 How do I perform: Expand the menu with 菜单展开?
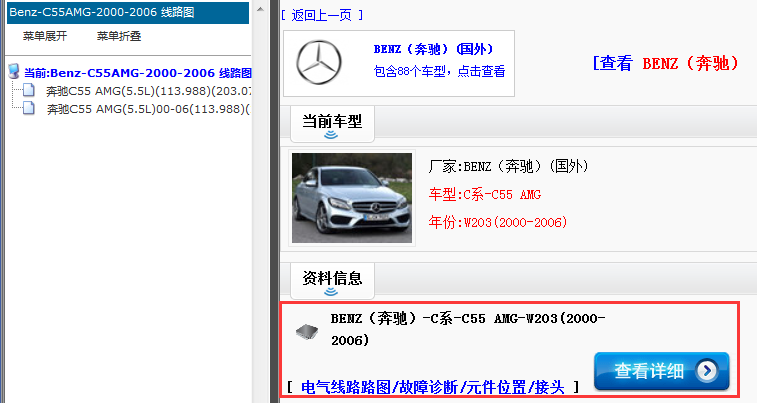click(45, 36)
